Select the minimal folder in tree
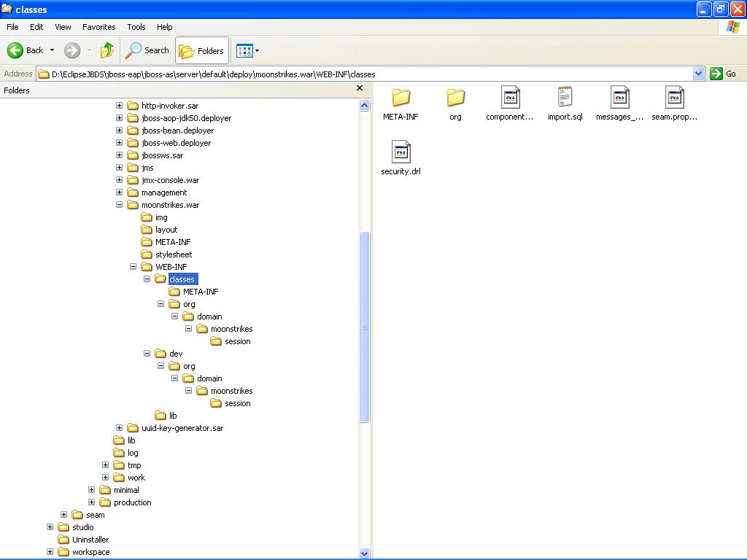This screenshot has height=560, width=747. point(126,489)
